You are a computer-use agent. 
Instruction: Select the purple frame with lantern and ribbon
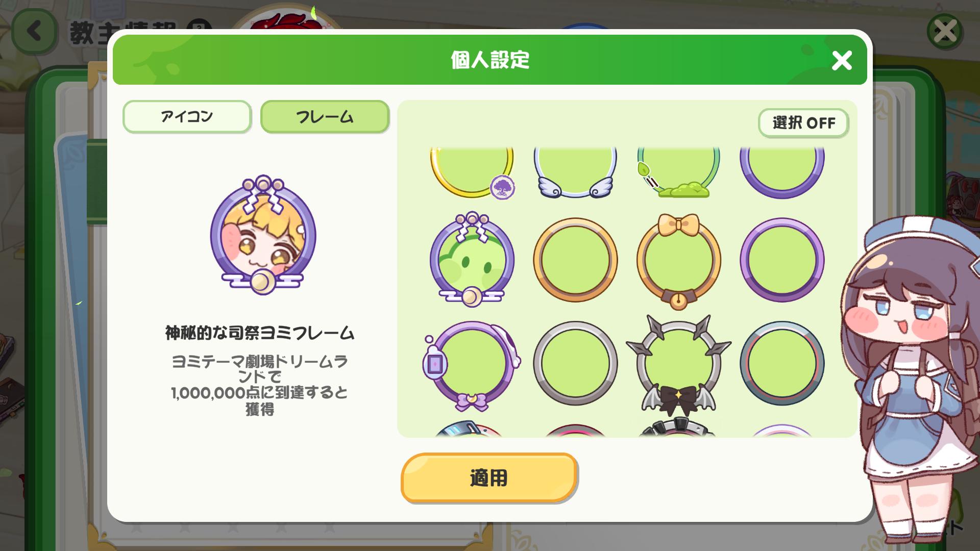(x=472, y=365)
